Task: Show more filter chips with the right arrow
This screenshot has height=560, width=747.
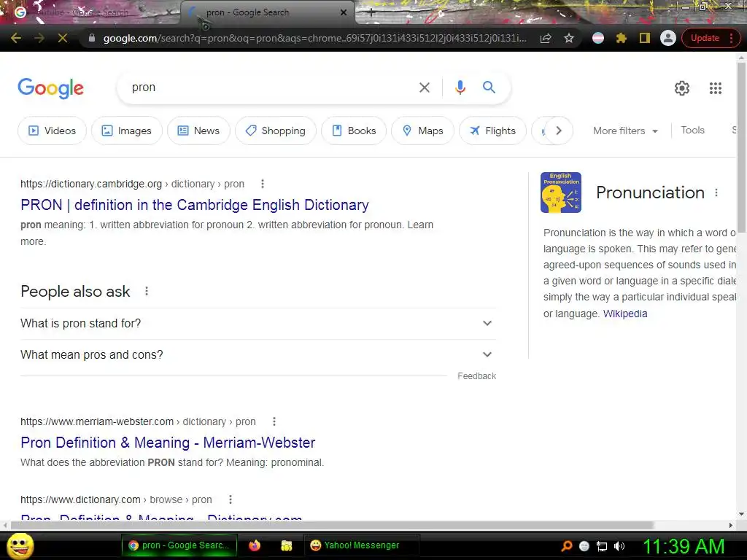Action: pos(559,131)
